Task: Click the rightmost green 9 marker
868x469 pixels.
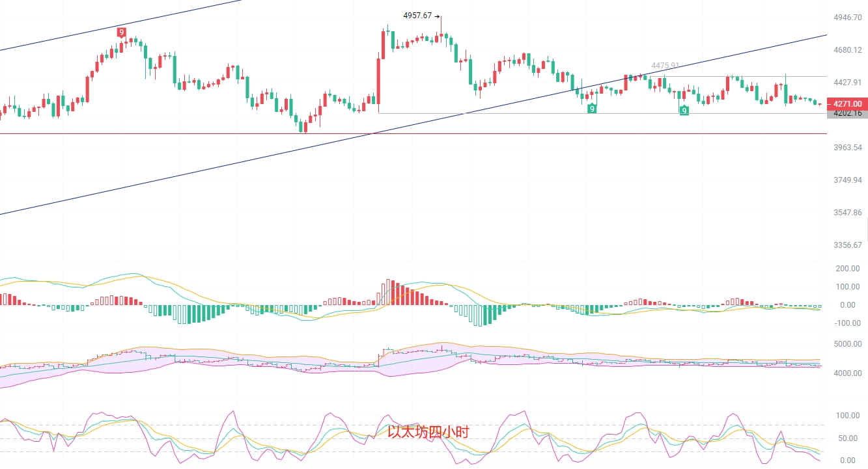Action: tap(684, 111)
